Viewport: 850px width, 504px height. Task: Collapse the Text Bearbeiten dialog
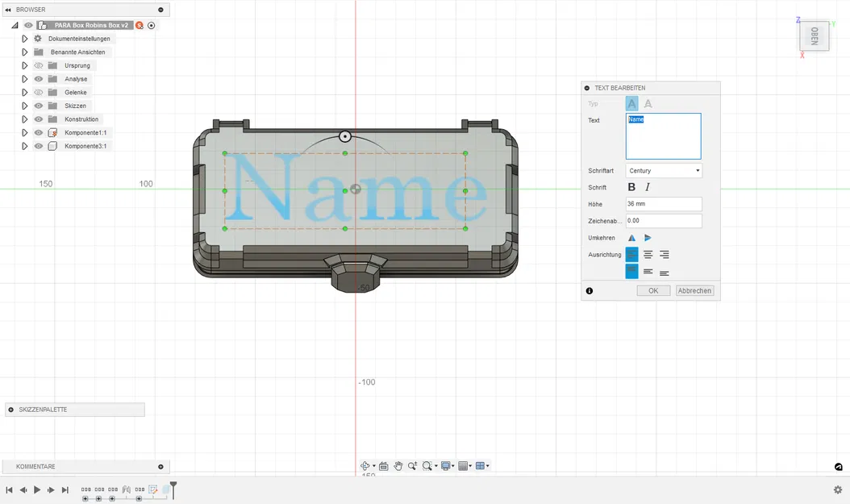587,88
